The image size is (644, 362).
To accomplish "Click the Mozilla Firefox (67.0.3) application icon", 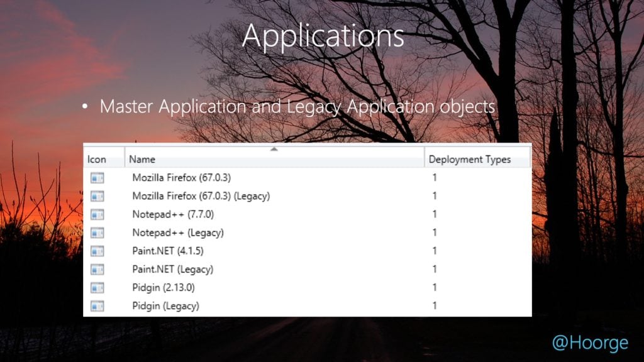I will [96, 177].
